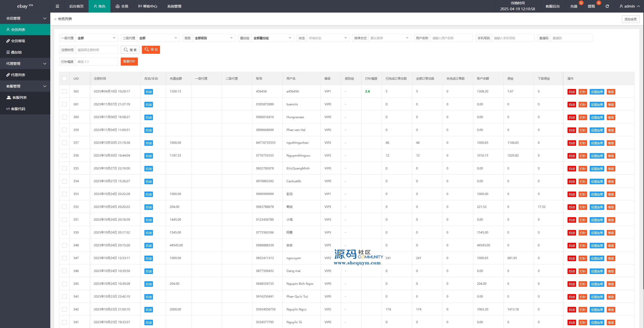Open the 级别 全部级别 dropdown

click(x=214, y=38)
